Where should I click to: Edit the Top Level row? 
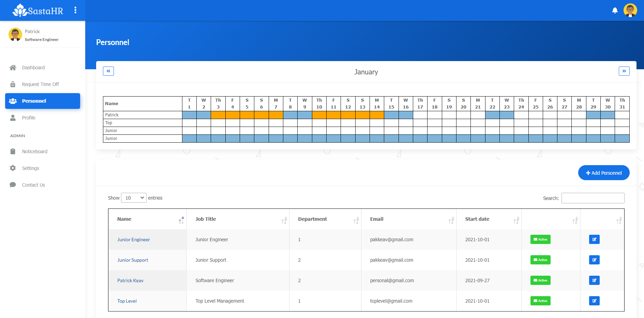coord(594,301)
